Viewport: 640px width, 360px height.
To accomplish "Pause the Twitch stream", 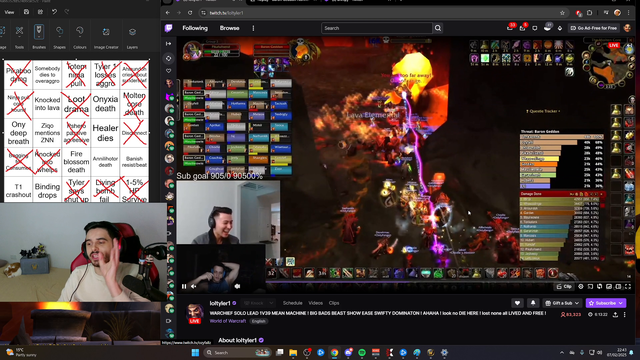I will pyautogui.click(x=184, y=287).
